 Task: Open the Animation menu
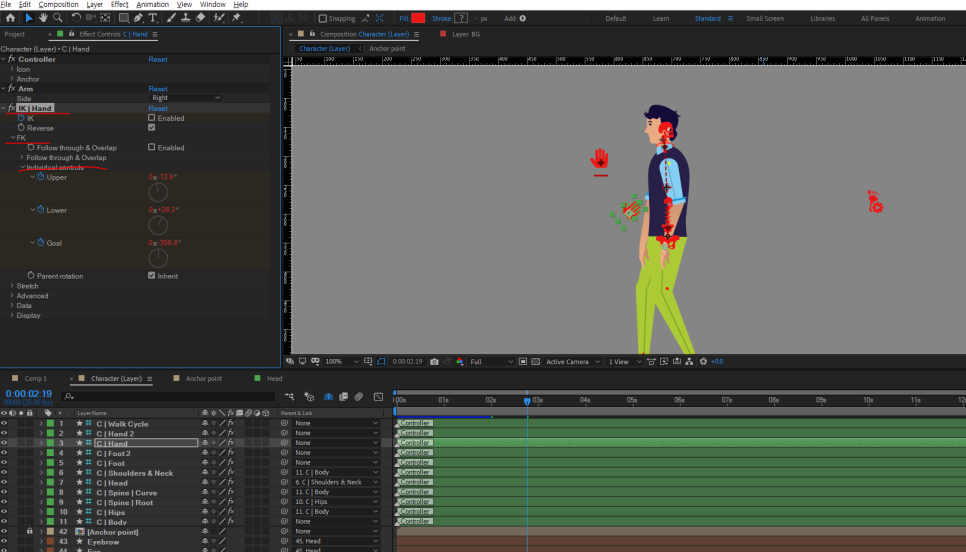tap(152, 4)
